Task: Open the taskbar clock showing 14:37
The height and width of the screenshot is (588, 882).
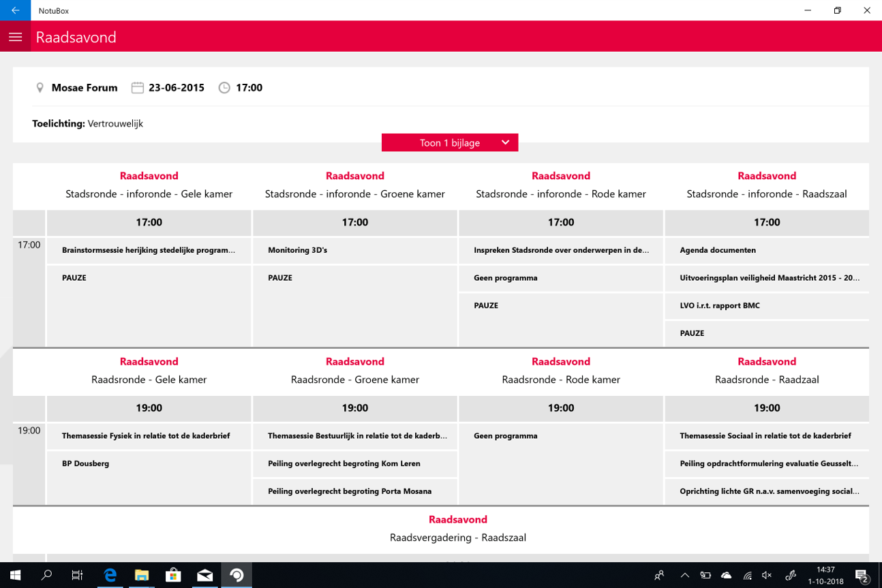Action: click(825, 576)
